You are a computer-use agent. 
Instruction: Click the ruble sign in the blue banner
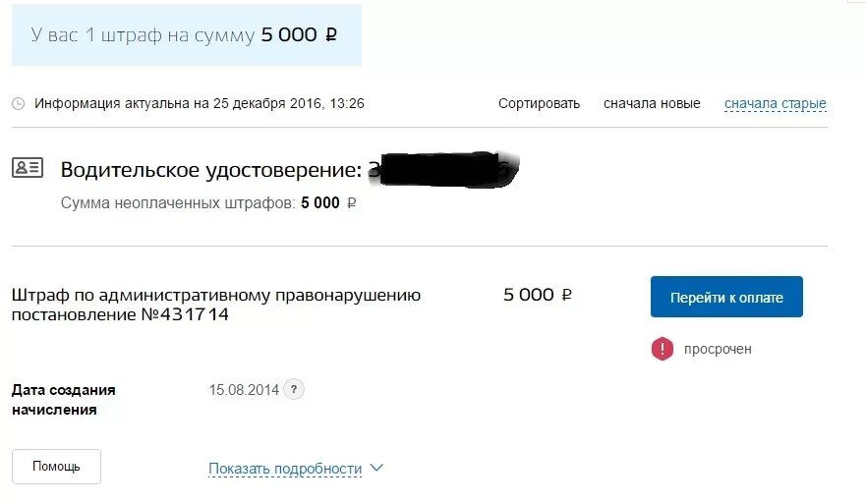(331, 34)
